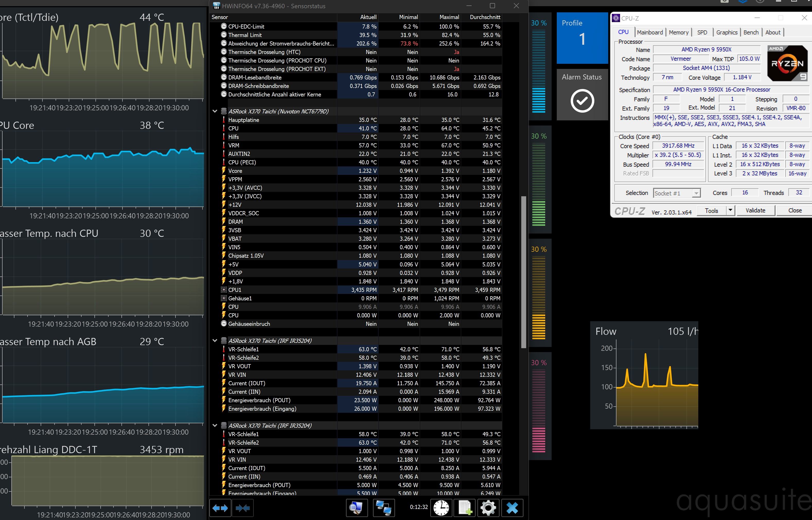Select the Thermische Drosselung (HTC) row
This screenshot has height=520, width=812.
click(355, 52)
